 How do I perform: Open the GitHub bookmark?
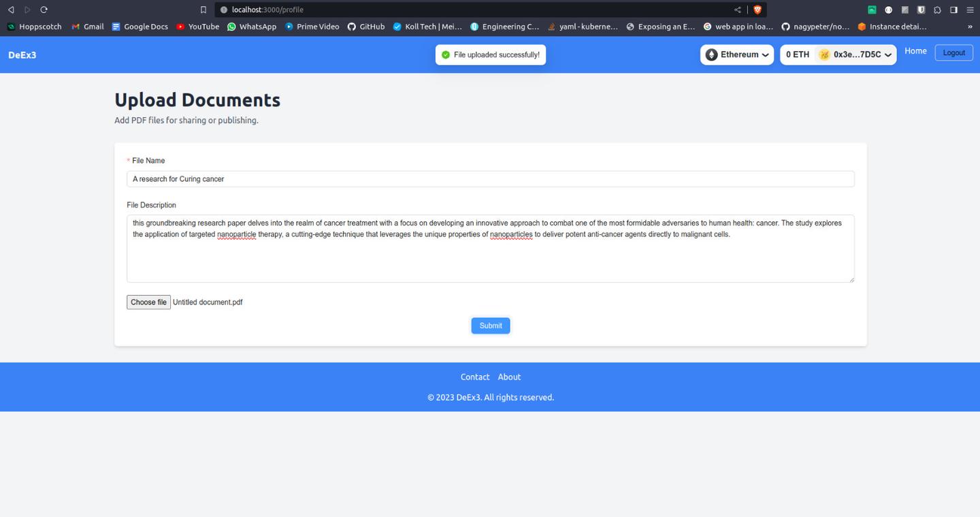coord(366,27)
